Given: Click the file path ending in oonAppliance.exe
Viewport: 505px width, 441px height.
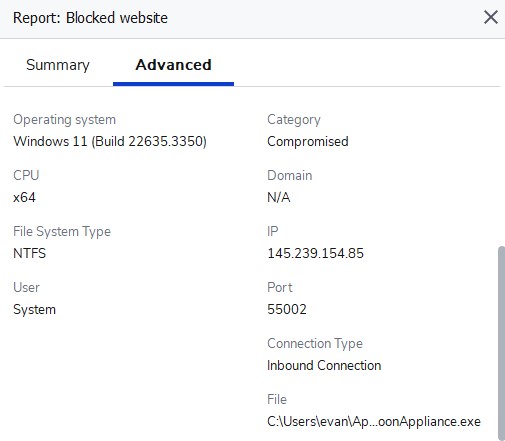Looking at the screenshot, I should [x=374, y=421].
